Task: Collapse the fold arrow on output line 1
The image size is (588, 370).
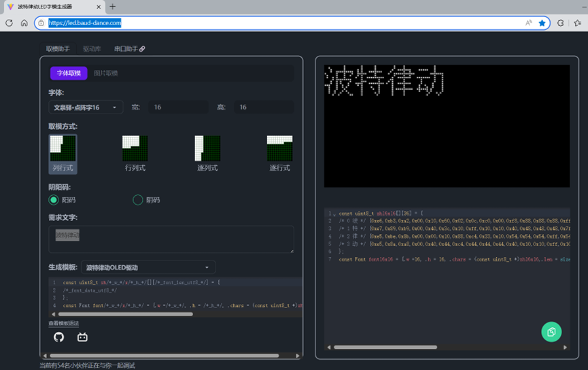Action: (x=334, y=214)
